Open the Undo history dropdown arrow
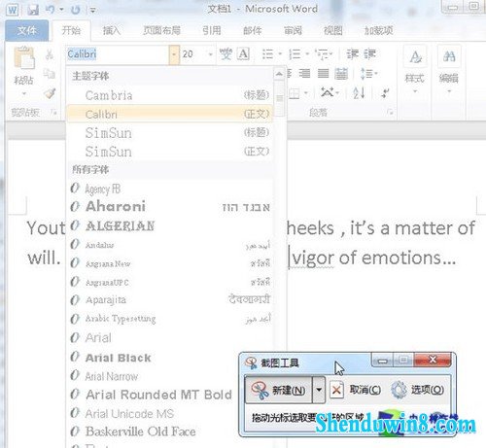 tap(61, 10)
